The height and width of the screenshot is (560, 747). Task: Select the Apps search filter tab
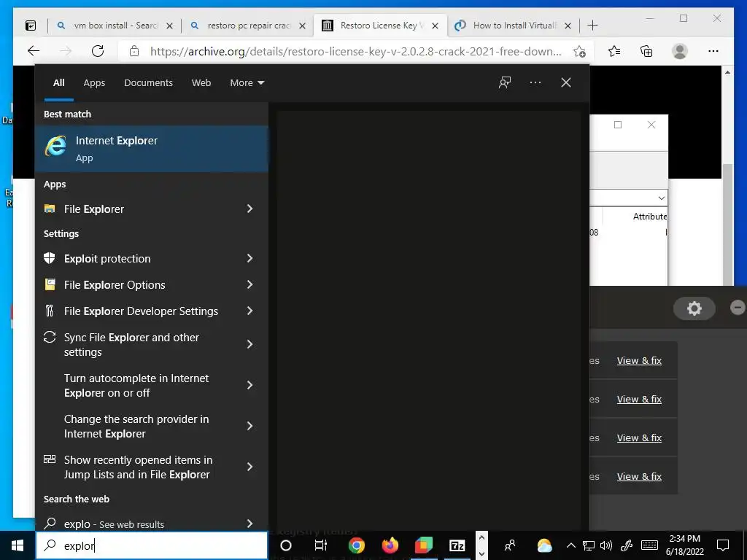click(94, 83)
